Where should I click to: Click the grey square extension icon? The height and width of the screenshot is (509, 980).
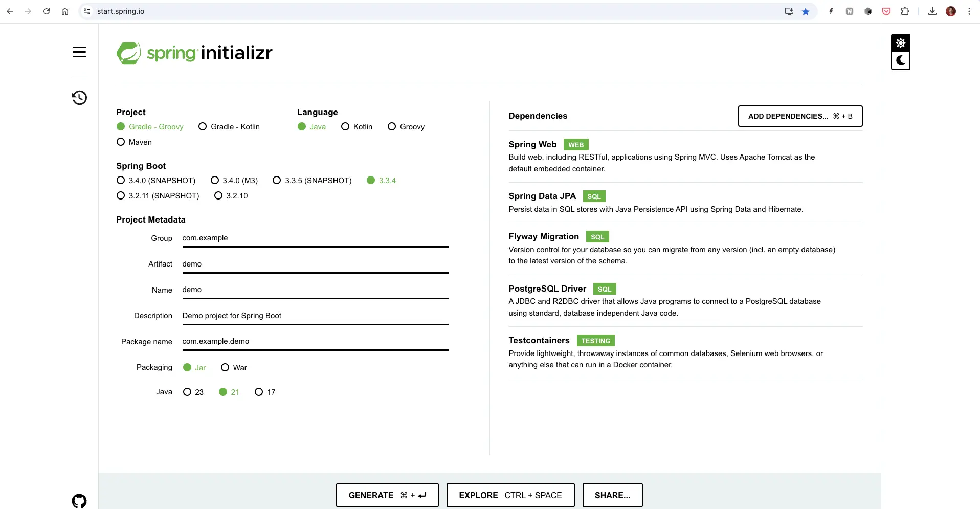(x=850, y=11)
